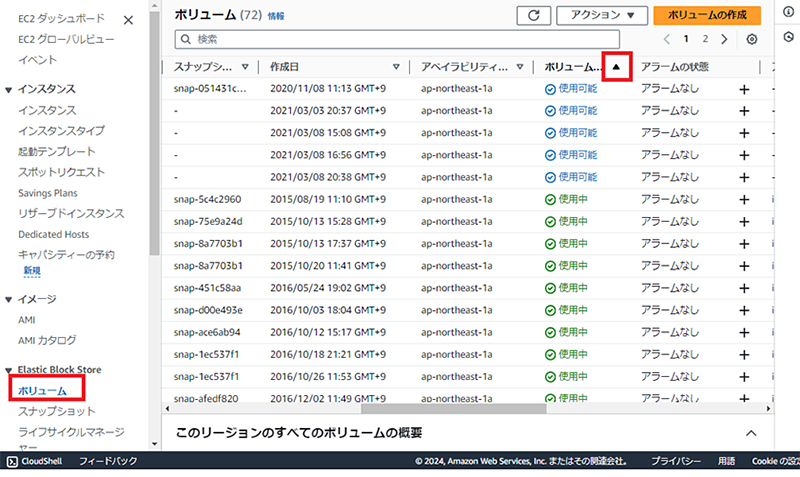
Task: Go to the previous page with the chevron
Action: (x=666, y=39)
